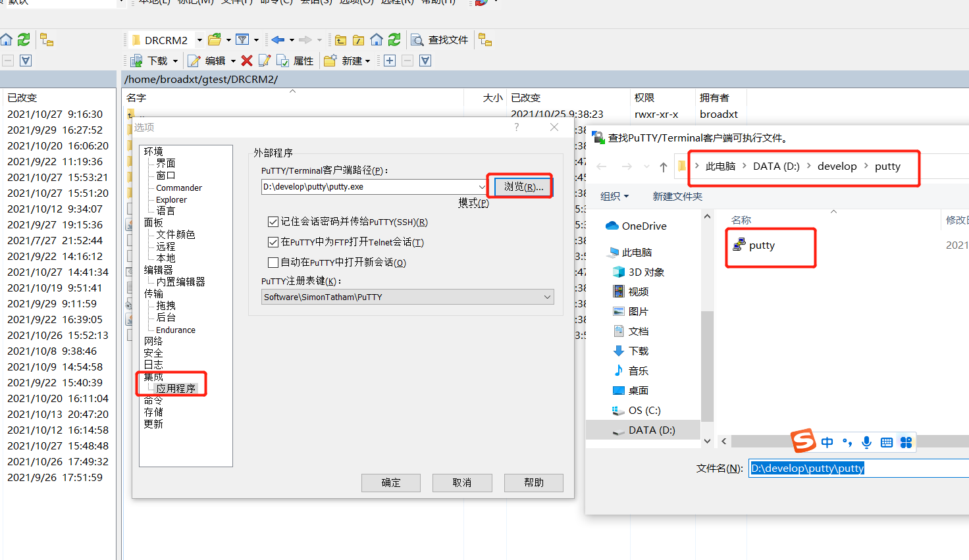
Task: Expand the 编辑 dropdown arrow
Action: tap(233, 61)
